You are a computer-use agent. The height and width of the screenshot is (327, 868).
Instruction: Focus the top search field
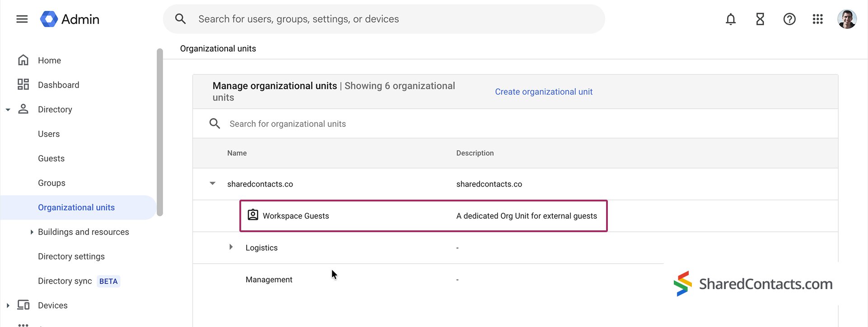[384, 19]
